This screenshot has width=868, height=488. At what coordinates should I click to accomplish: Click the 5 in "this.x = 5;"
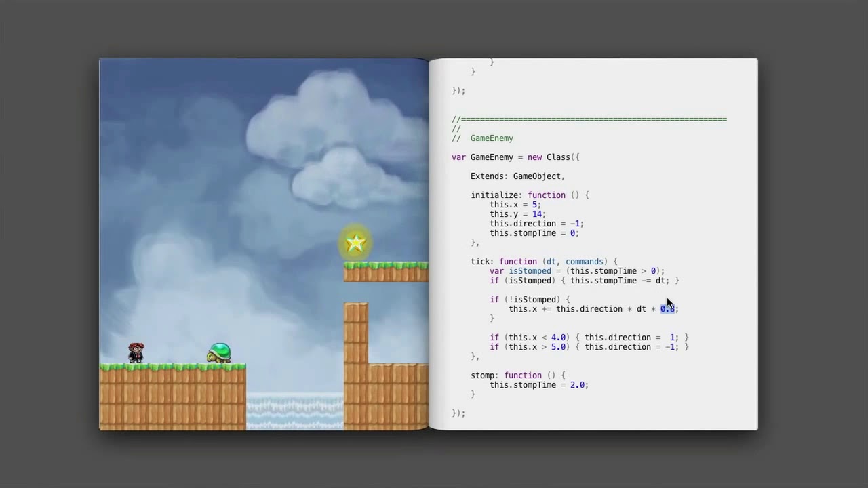pyautogui.click(x=534, y=205)
